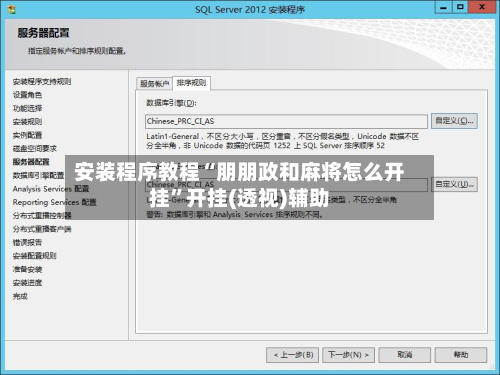
Task: Select 分布式重播客户端 step in sidebar
Action: point(42,229)
